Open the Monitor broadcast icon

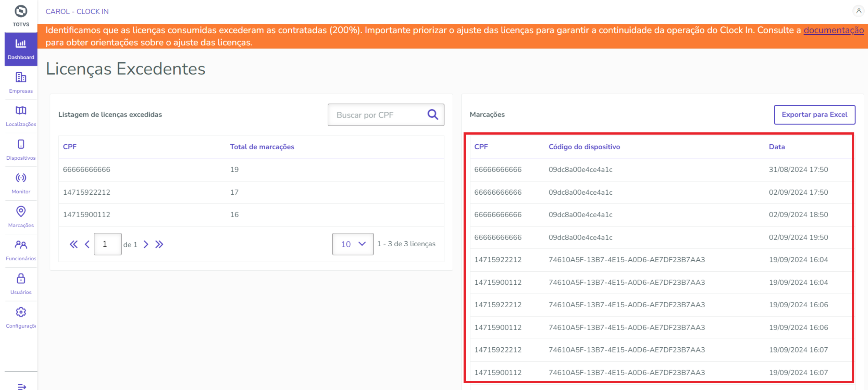[21, 178]
